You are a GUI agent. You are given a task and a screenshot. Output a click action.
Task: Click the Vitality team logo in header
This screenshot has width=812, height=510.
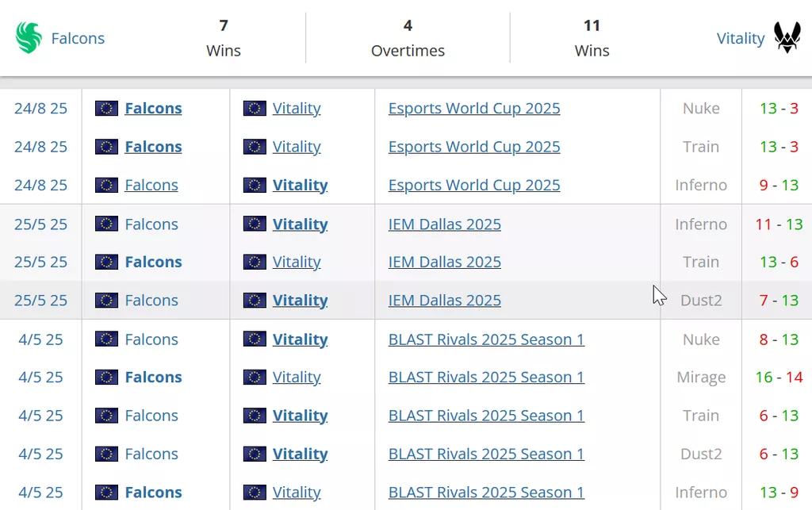787,38
